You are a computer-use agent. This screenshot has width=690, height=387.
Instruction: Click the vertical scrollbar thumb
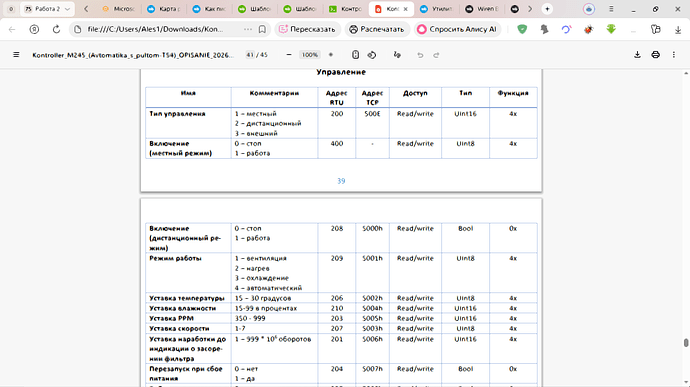(686, 343)
